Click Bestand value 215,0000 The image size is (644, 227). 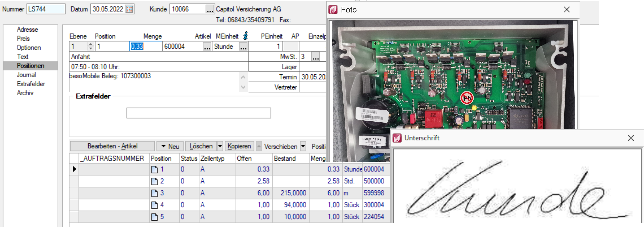(x=293, y=193)
